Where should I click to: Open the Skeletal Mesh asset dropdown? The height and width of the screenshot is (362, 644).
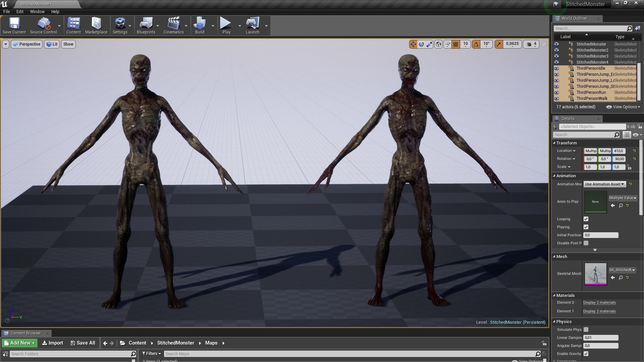(x=622, y=270)
